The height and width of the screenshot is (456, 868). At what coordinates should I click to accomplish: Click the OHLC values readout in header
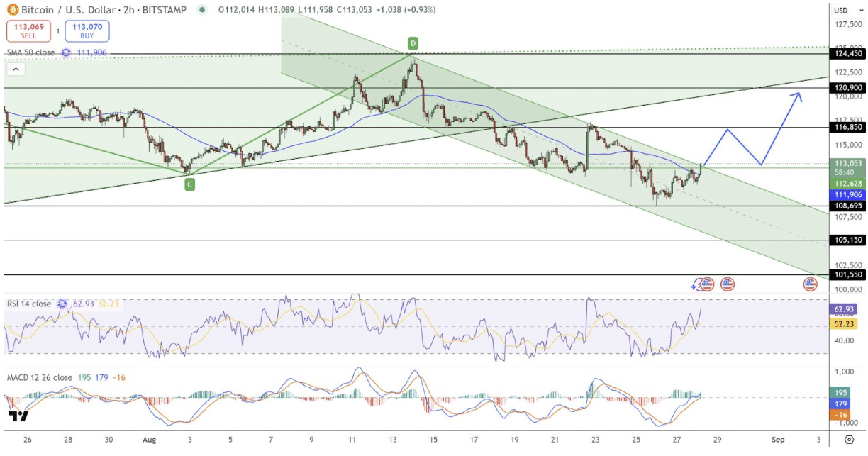click(x=328, y=10)
